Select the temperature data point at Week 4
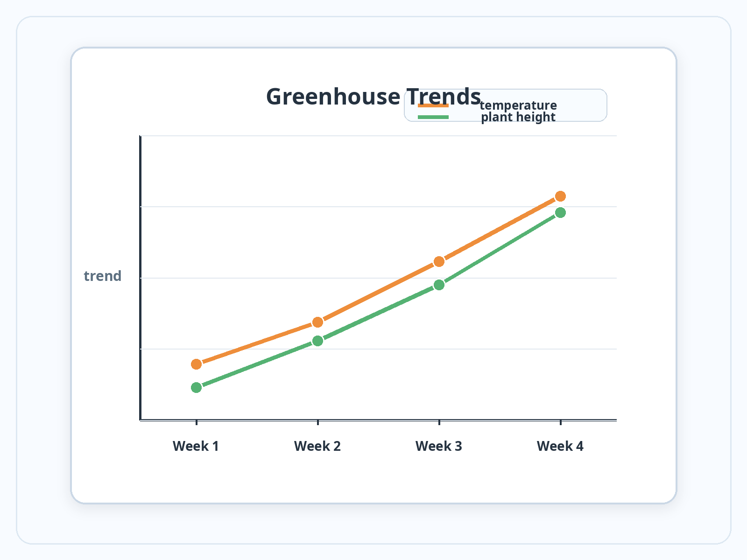This screenshot has width=747, height=560. 560,196
